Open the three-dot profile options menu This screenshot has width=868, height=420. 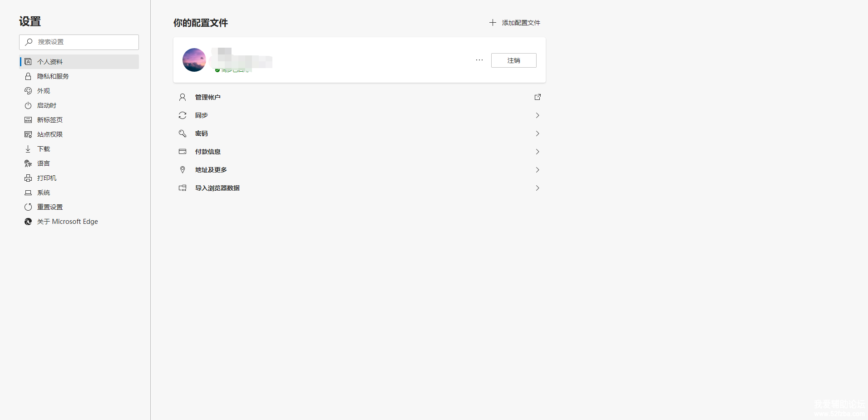479,60
